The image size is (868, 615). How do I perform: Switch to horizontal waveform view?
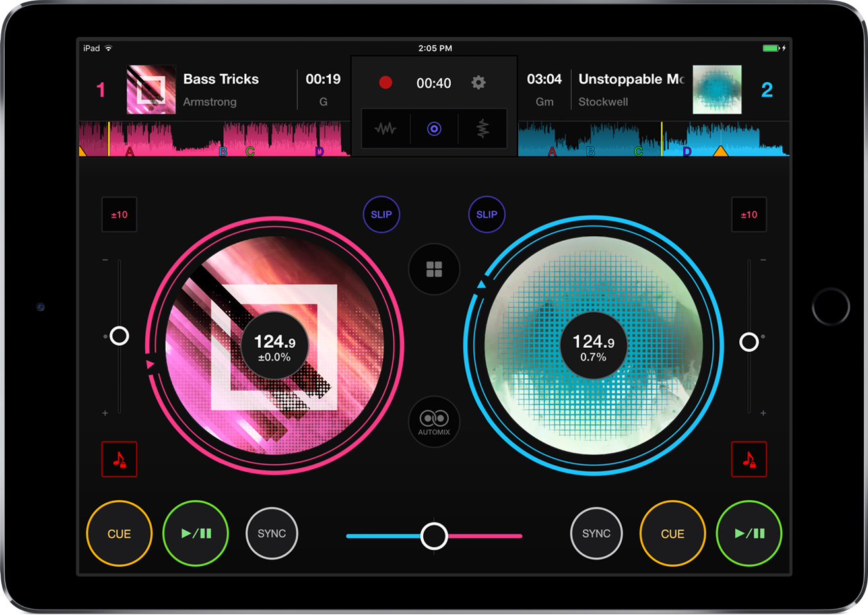[385, 129]
